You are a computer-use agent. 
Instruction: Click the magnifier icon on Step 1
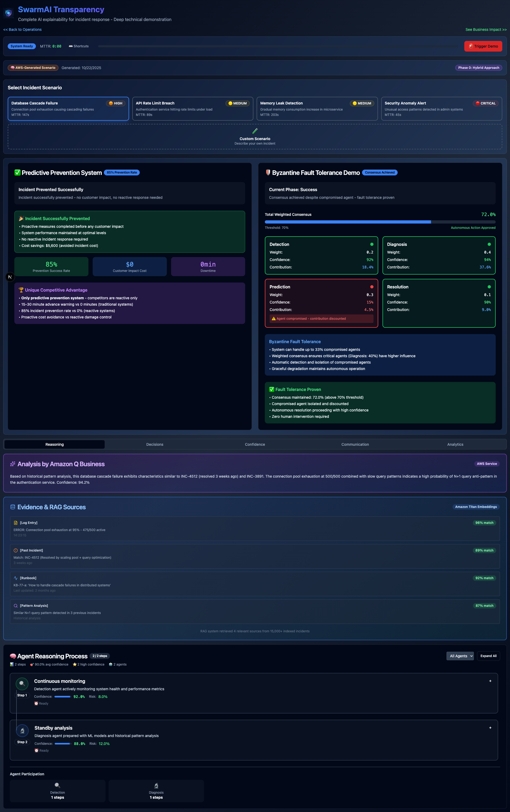22,684
